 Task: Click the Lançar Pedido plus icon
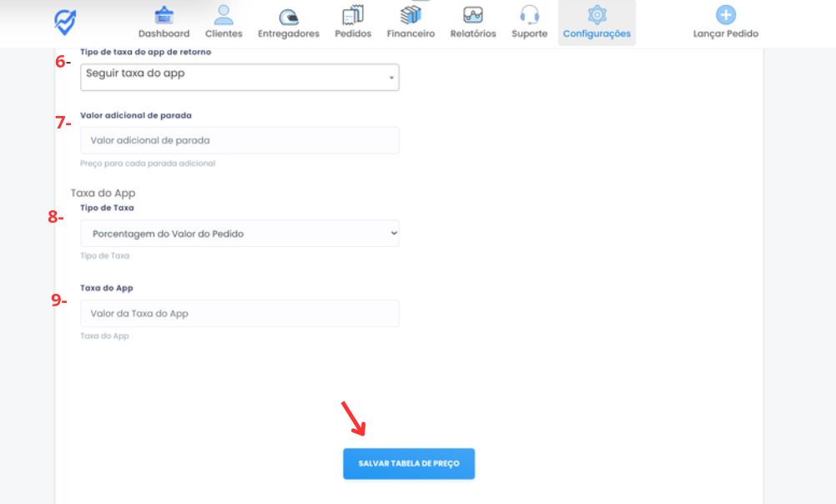point(726,15)
